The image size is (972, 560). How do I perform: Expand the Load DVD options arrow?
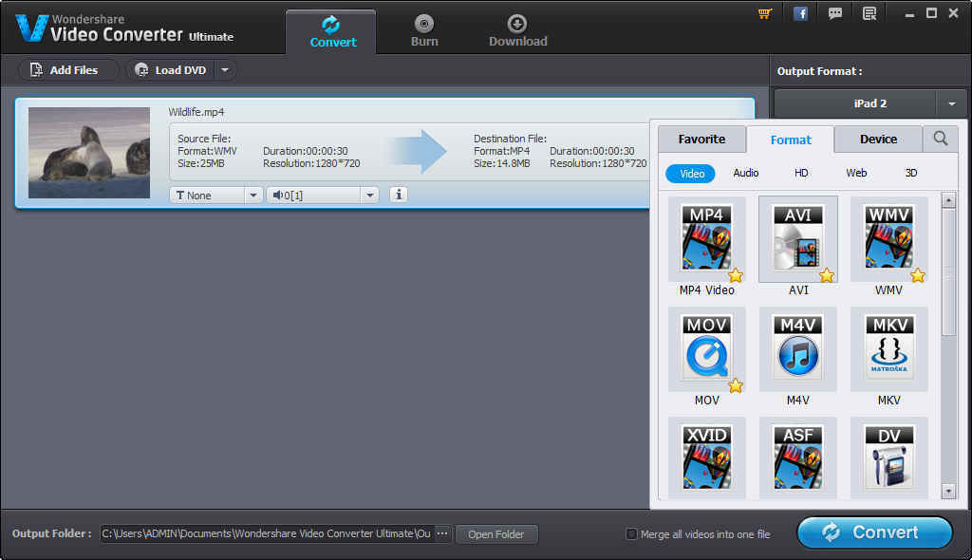[225, 69]
